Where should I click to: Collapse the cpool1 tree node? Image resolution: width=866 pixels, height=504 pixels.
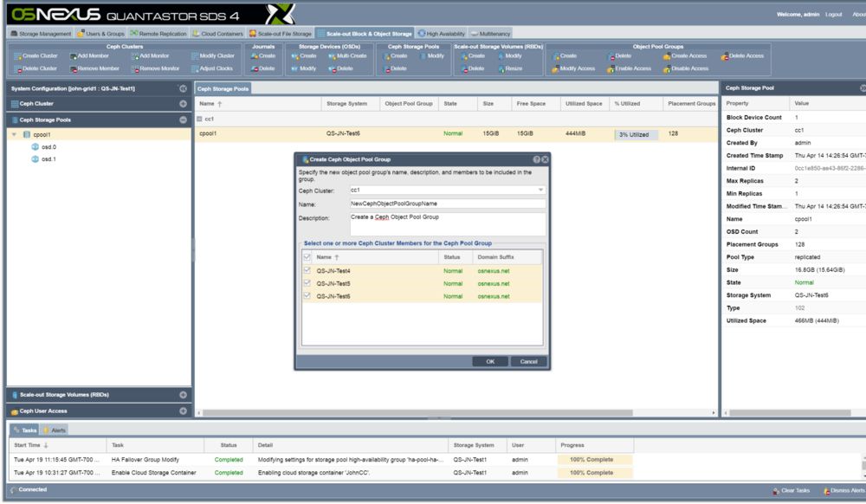point(15,135)
